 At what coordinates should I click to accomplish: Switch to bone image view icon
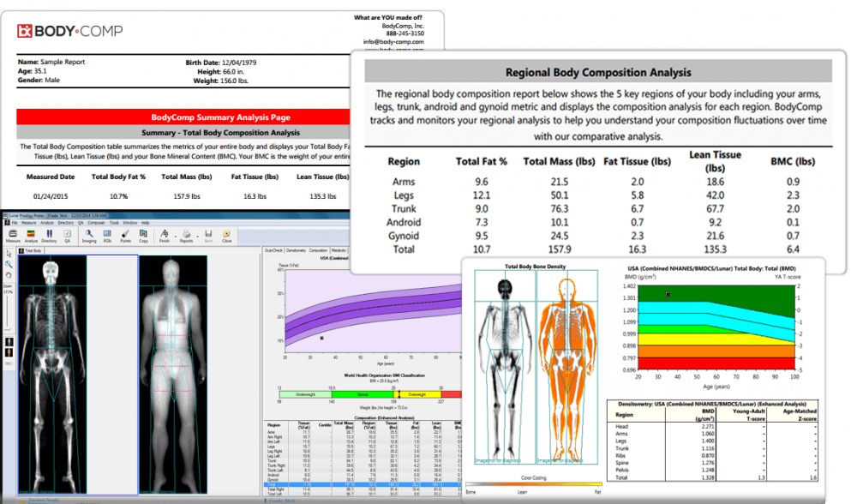click(9, 342)
